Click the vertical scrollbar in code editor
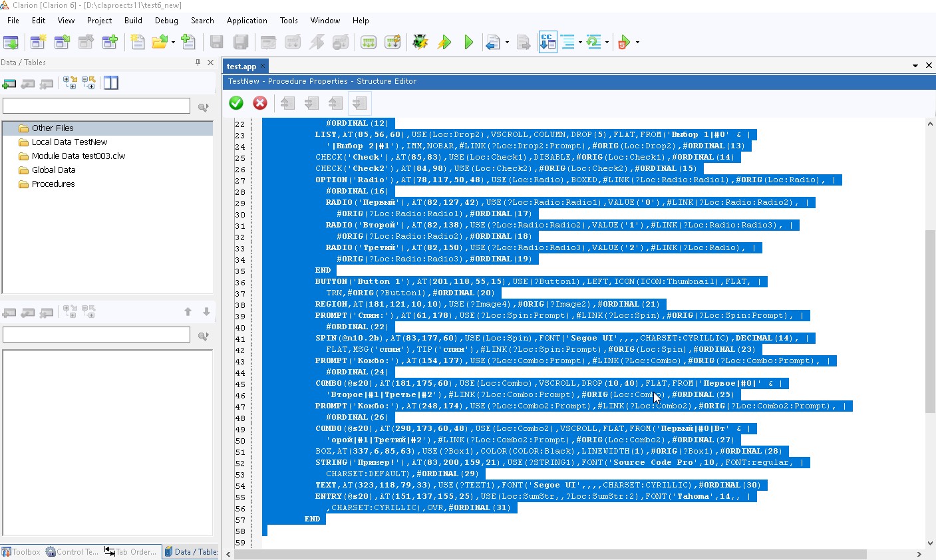Screen dimensions: 936x560 pyautogui.click(x=930, y=319)
